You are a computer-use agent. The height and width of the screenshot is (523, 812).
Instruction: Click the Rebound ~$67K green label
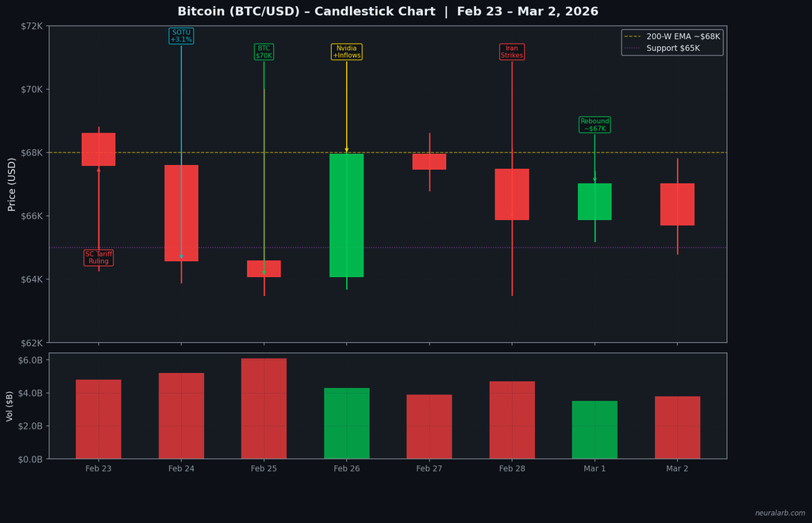coord(595,125)
